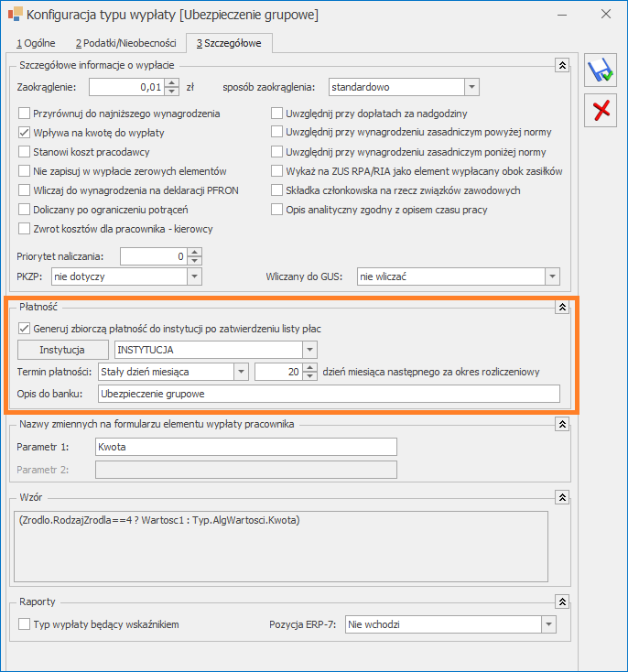Image resolution: width=628 pixels, height=672 pixels.
Task: Save changes with the blue diskette icon
Action: click(601, 70)
